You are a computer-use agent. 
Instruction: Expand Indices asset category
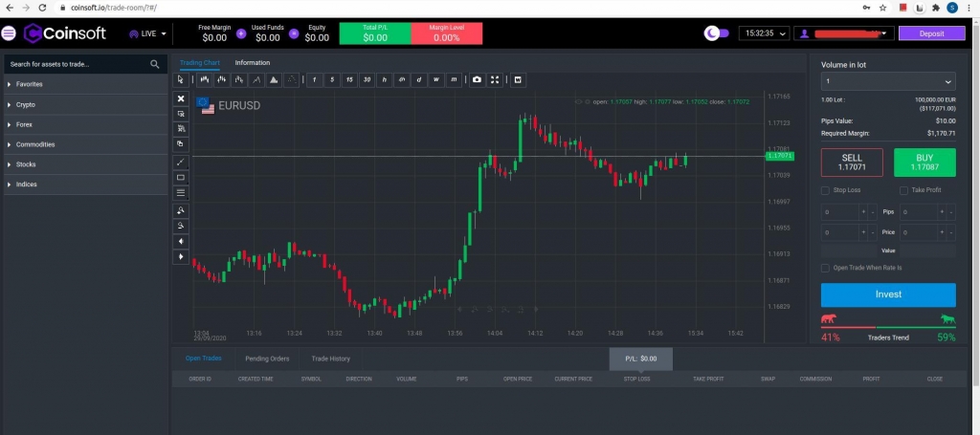pos(85,185)
